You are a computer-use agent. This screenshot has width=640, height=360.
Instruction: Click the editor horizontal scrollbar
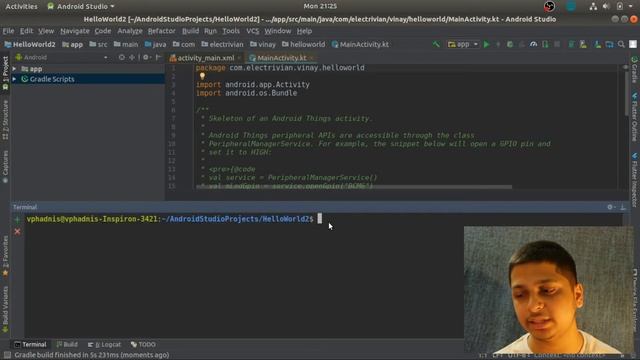point(353,187)
